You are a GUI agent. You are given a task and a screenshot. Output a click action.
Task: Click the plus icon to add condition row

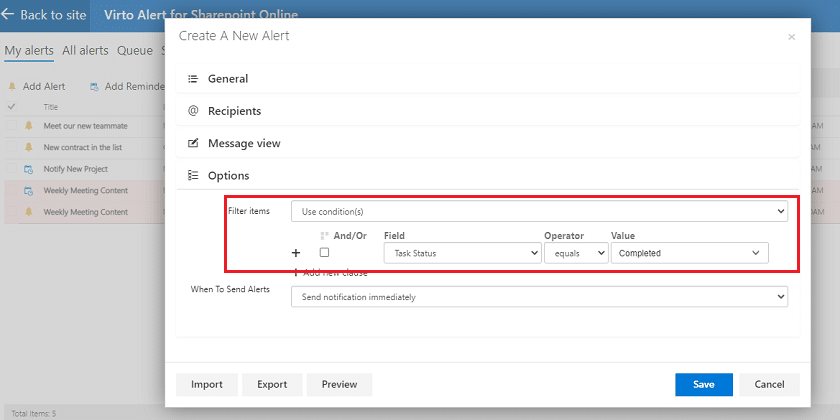coord(296,253)
